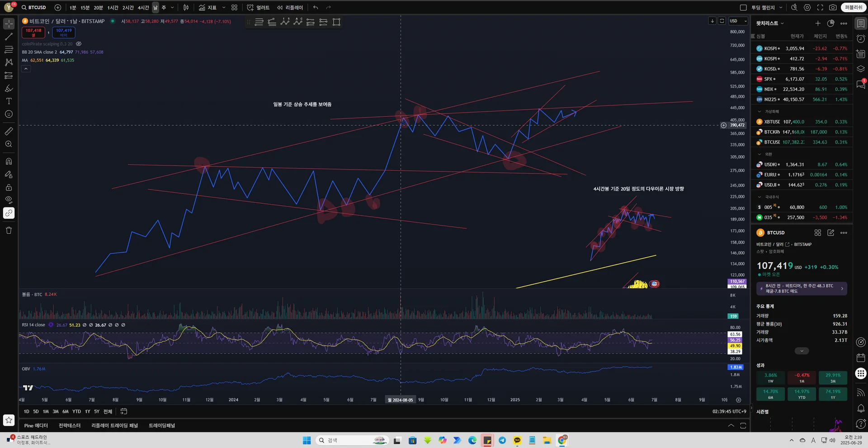This screenshot has height=448, width=868.
Task: Set the chart range to YTD
Action: [x=76, y=411]
